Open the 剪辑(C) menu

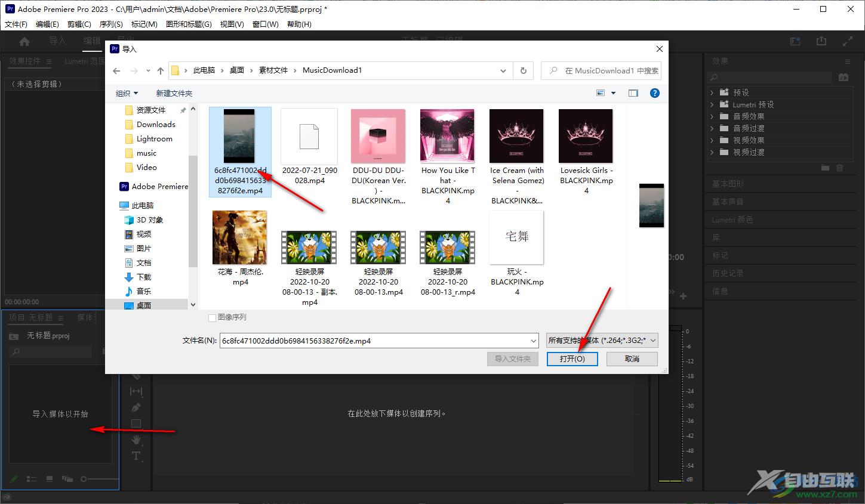click(79, 24)
